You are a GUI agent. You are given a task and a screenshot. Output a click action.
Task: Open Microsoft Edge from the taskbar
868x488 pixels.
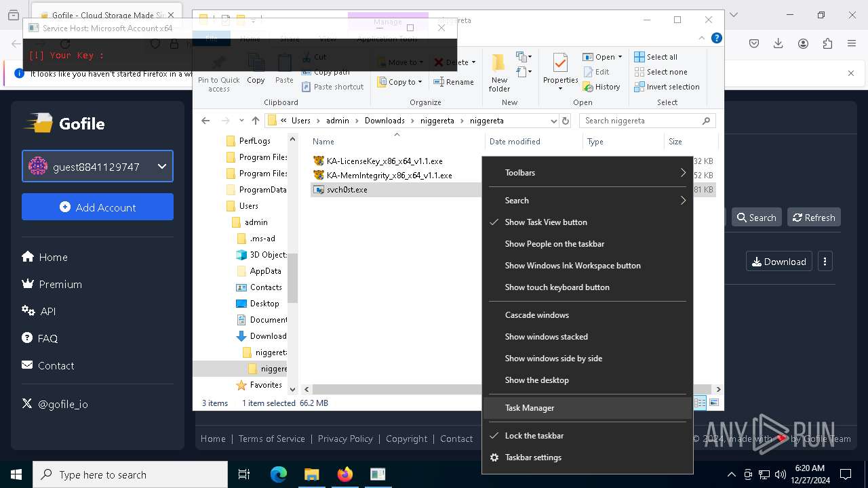(279, 474)
